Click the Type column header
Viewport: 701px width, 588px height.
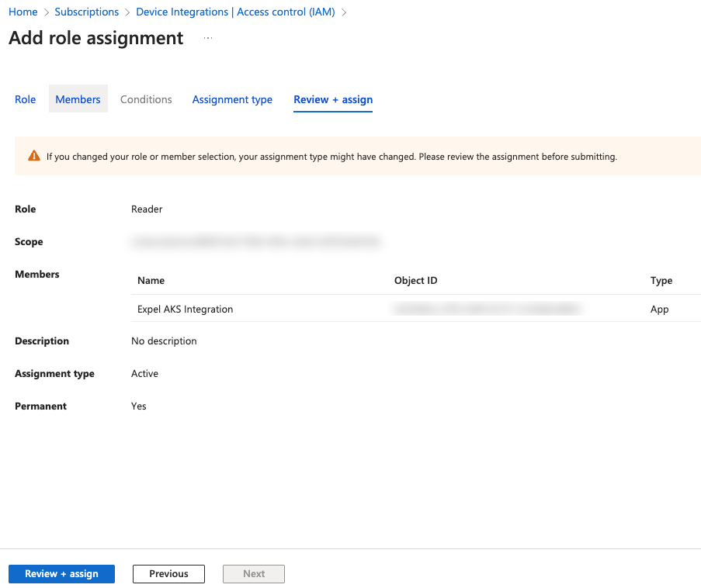pyautogui.click(x=661, y=280)
